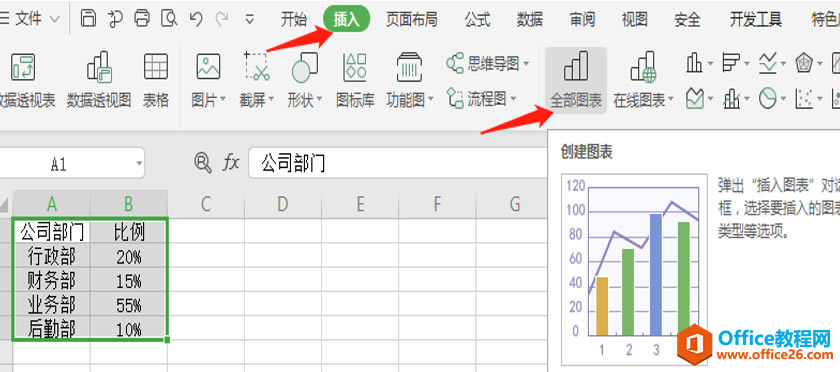
Task: Click the combo chart icon
Action: tap(731, 99)
